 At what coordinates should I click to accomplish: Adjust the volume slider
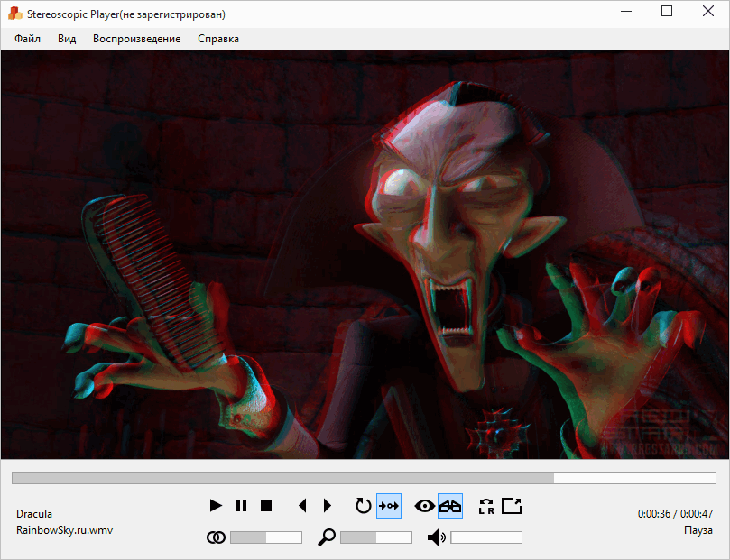pos(486,537)
